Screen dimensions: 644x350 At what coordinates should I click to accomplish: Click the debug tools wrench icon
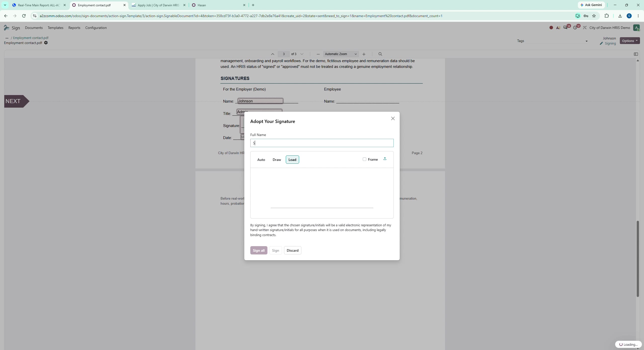click(x=585, y=28)
